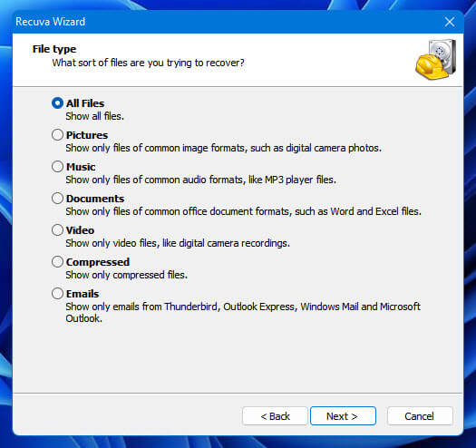This screenshot has height=448, width=476.
Task: Click 'What sort of files' question text
Action: (148, 63)
